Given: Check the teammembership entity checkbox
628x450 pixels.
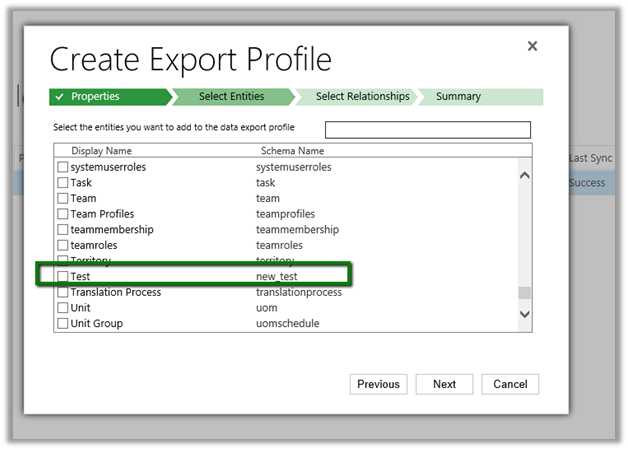Looking at the screenshot, I should pyautogui.click(x=63, y=229).
